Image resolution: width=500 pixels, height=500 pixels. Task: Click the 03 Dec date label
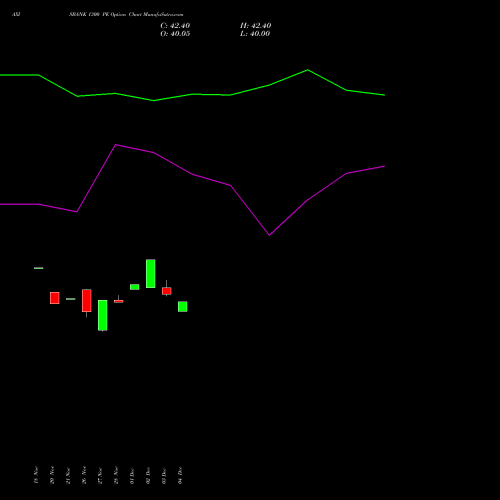164,476
